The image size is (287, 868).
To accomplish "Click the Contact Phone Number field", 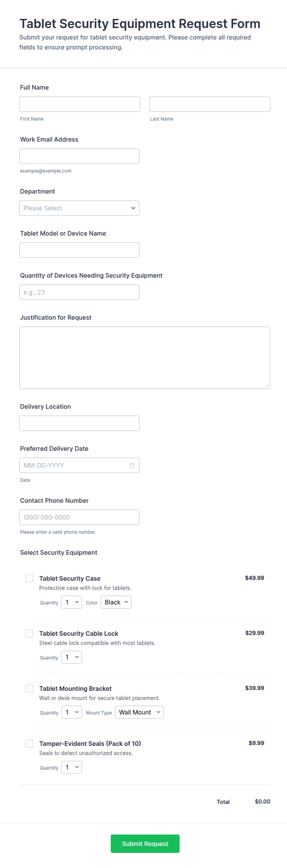I will tap(79, 517).
